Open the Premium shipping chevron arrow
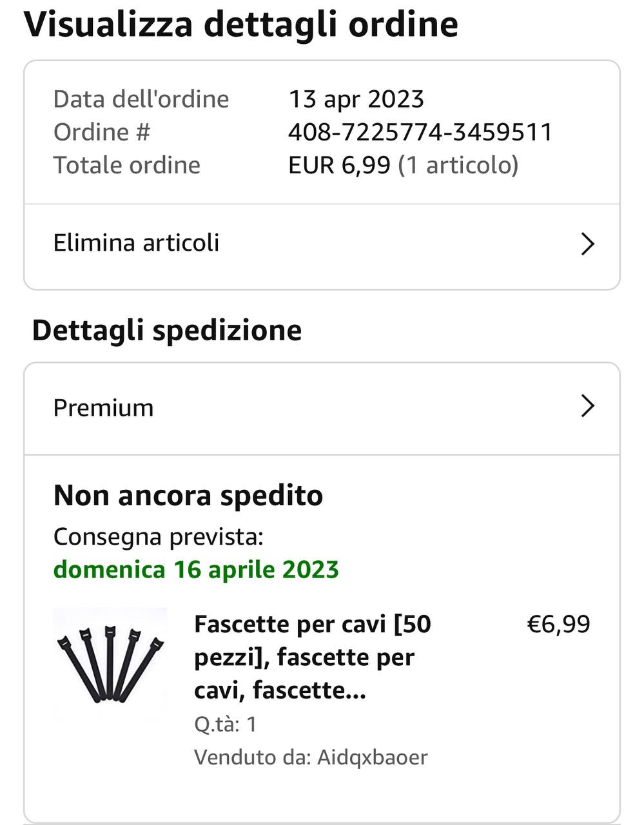The width and height of the screenshot is (644, 825). point(587,407)
